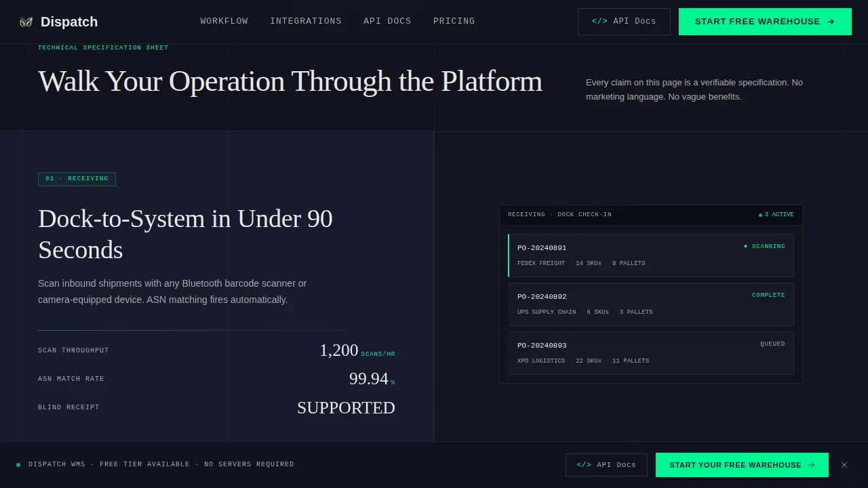Click the Blind Receipt label
The image size is (868, 488).
[x=68, y=407]
